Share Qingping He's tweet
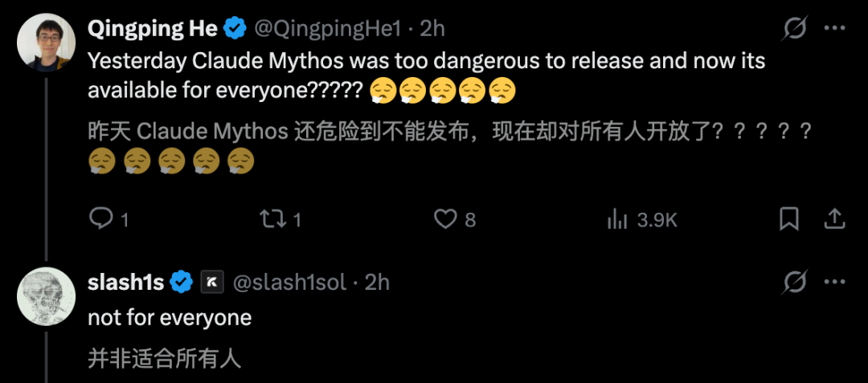The width and height of the screenshot is (868, 383). pyautogui.click(x=834, y=218)
